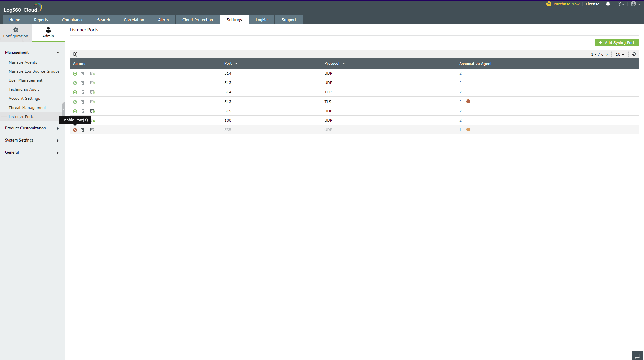The image size is (644, 360).
Task: Refresh the listener ports table
Action: click(634, 54)
